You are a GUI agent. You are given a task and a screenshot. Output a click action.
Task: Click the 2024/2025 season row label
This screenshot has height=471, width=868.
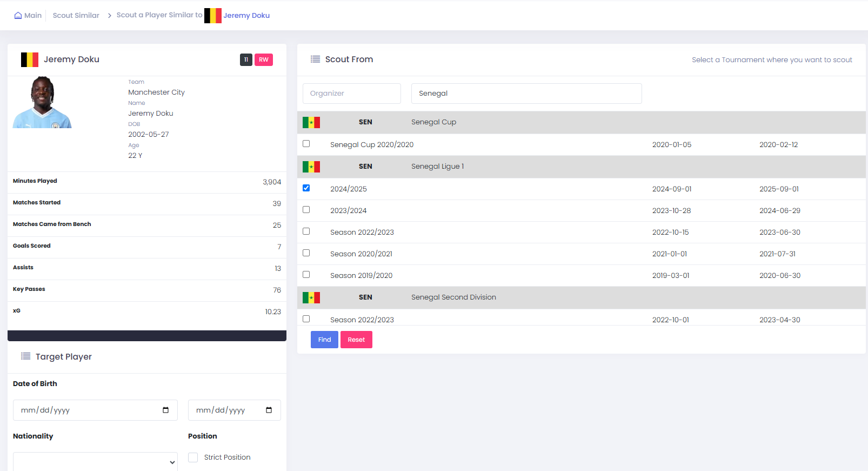pyautogui.click(x=349, y=189)
